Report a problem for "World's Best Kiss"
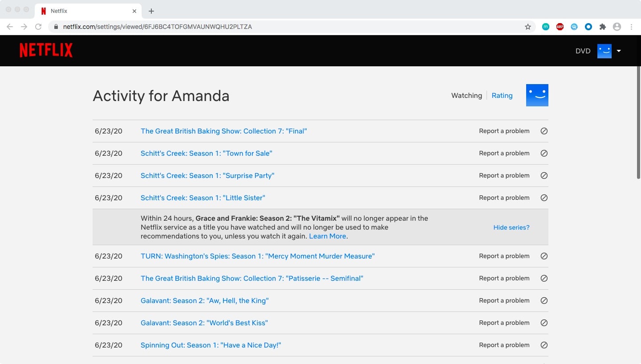Screen dimensions: 641x364 pos(504,323)
